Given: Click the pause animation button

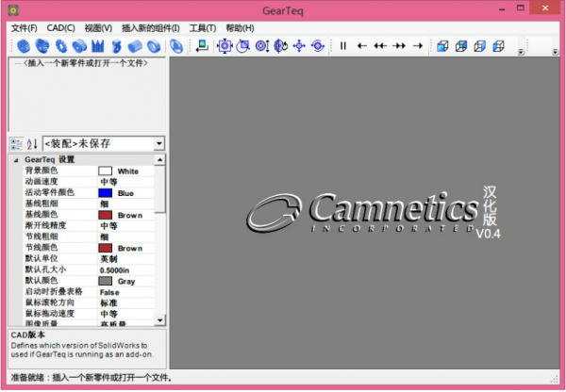Looking at the screenshot, I should [343, 45].
